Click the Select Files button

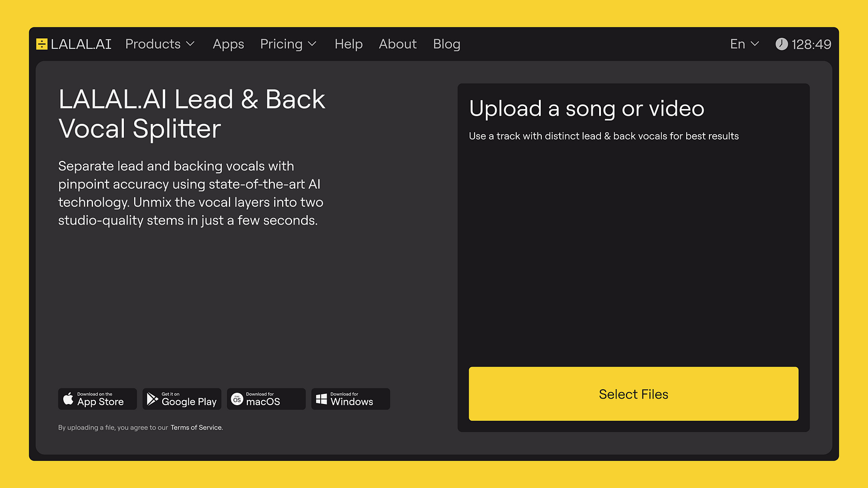pyautogui.click(x=634, y=394)
